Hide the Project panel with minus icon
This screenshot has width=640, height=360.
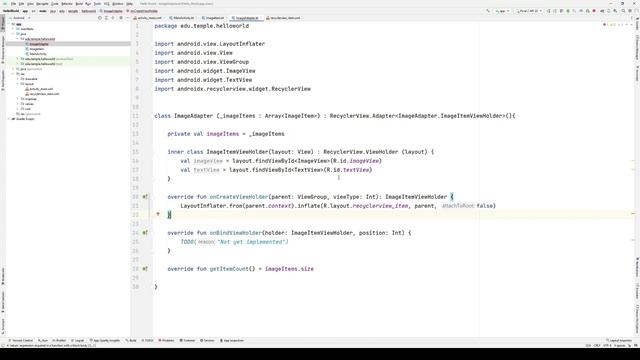coord(127,18)
